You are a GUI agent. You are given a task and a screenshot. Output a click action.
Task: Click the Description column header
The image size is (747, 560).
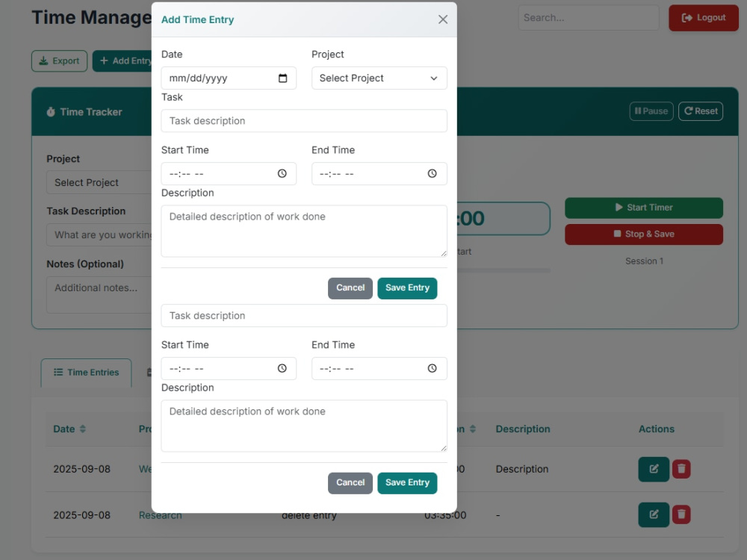pyautogui.click(x=523, y=429)
